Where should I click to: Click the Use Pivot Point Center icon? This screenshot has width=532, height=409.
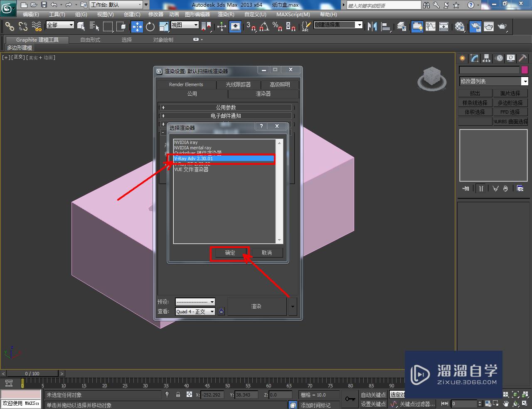click(207, 27)
